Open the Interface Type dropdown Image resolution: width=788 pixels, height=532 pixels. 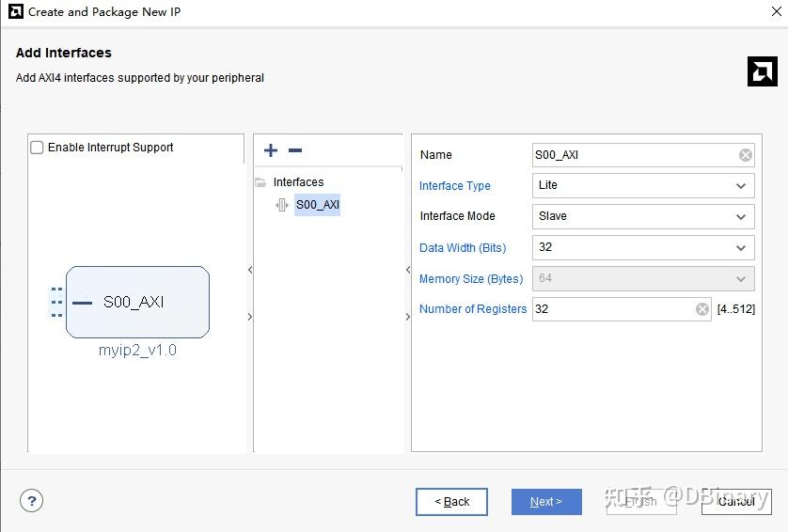(x=643, y=186)
